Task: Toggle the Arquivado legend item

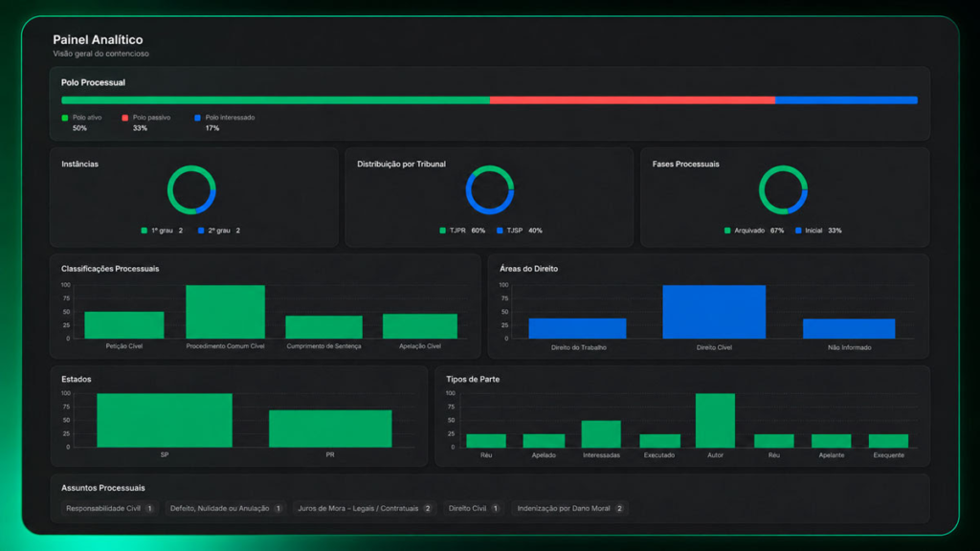Action: point(754,231)
